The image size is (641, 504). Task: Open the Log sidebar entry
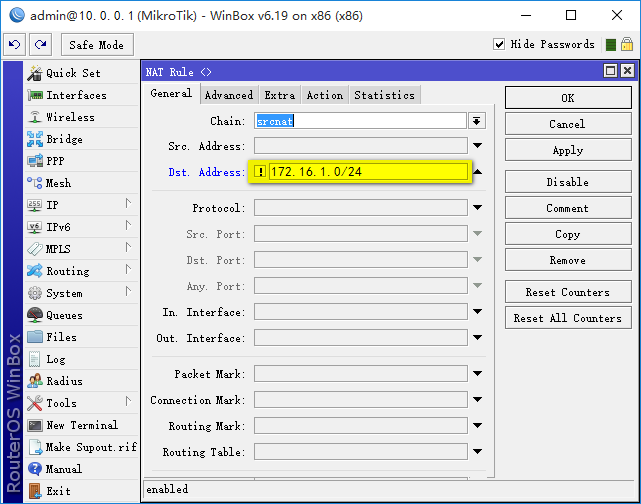coord(55,359)
